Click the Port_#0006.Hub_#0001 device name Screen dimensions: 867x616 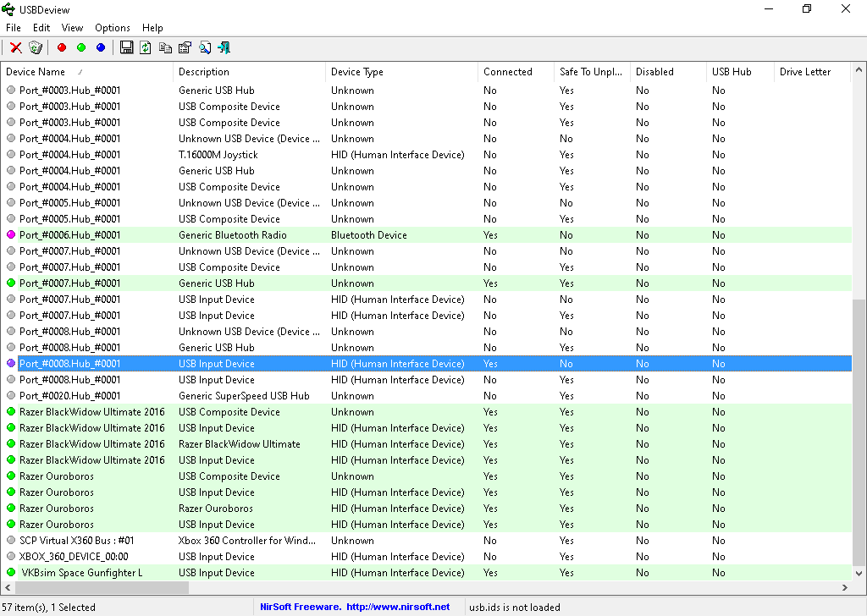point(69,234)
